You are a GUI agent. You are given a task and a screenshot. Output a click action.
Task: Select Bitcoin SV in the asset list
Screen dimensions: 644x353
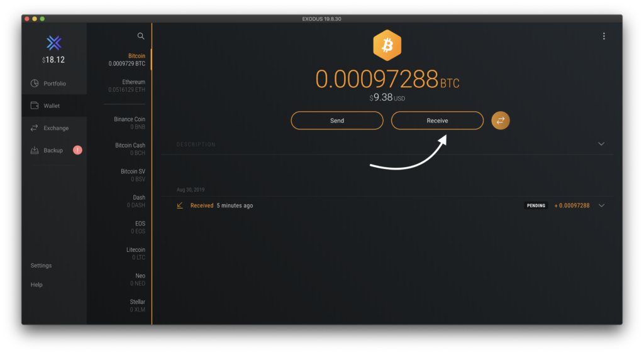[x=133, y=175]
